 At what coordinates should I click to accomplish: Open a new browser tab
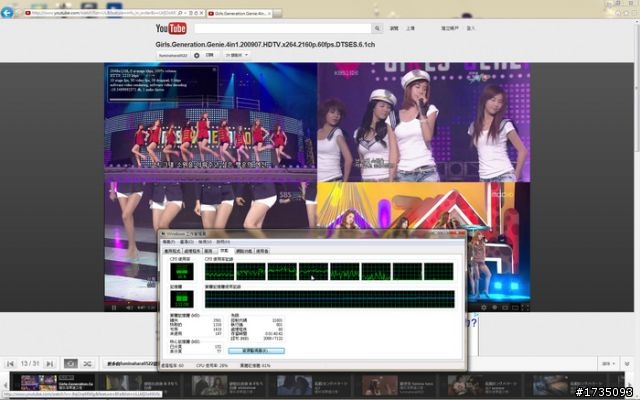(278, 13)
